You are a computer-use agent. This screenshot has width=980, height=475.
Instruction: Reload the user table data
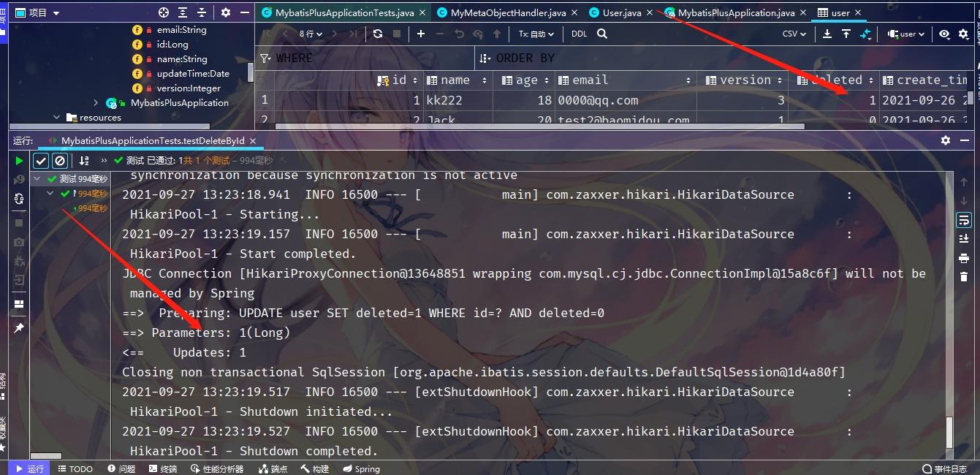[x=377, y=34]
